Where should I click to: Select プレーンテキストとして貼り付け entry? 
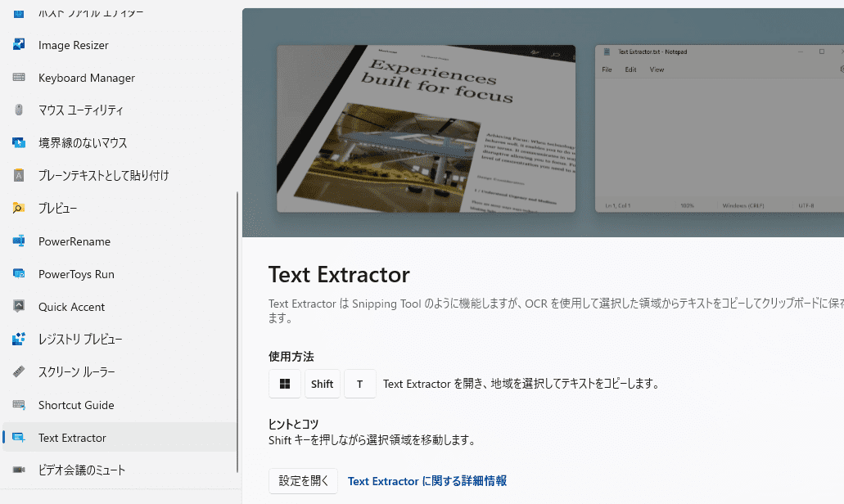[x=120, y=176]
